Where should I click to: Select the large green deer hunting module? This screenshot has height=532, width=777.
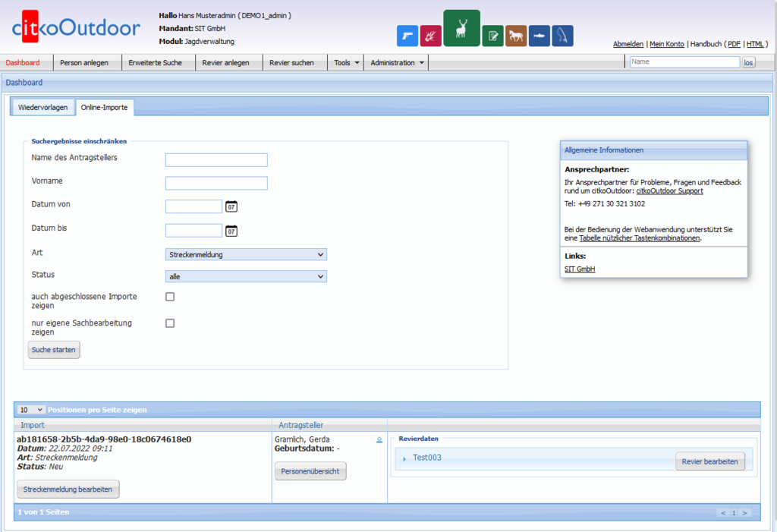461,29
